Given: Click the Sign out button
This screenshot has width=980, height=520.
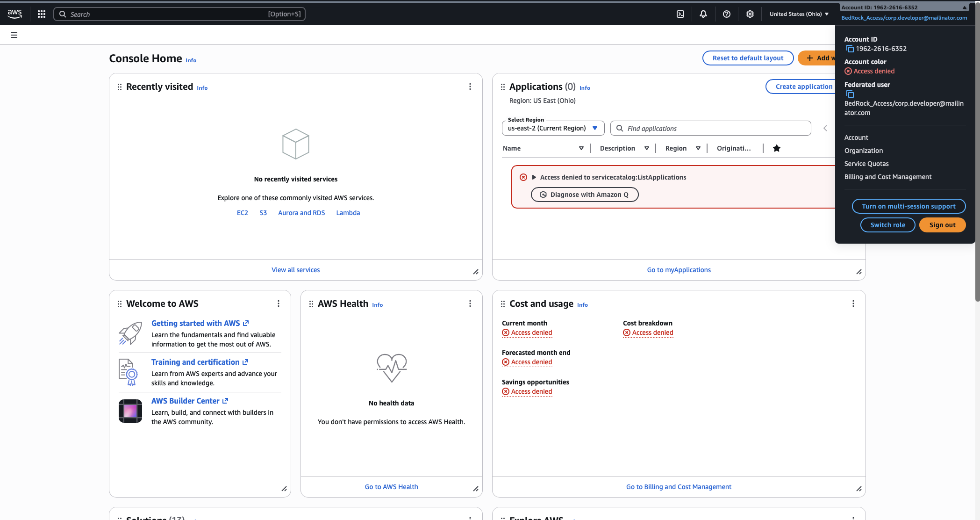Looking at the screenshot, I should [942, 225].
